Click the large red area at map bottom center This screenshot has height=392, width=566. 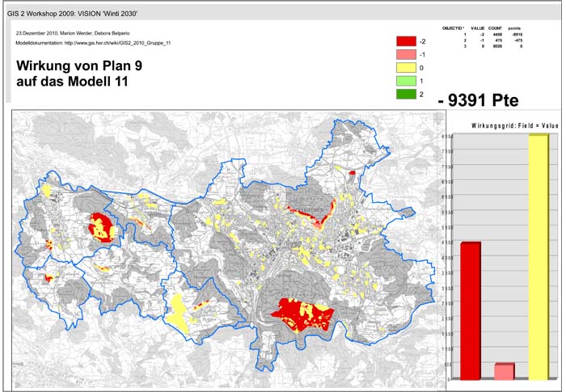(x=302, y=314)
